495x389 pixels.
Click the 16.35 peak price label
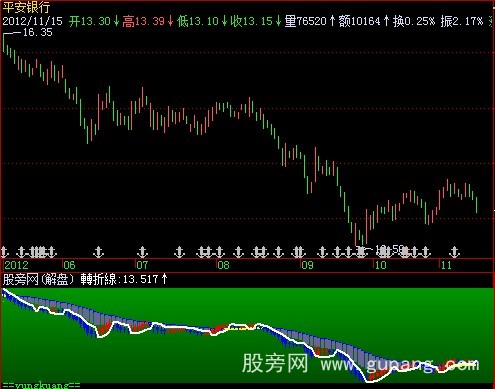tap(37, 32)
